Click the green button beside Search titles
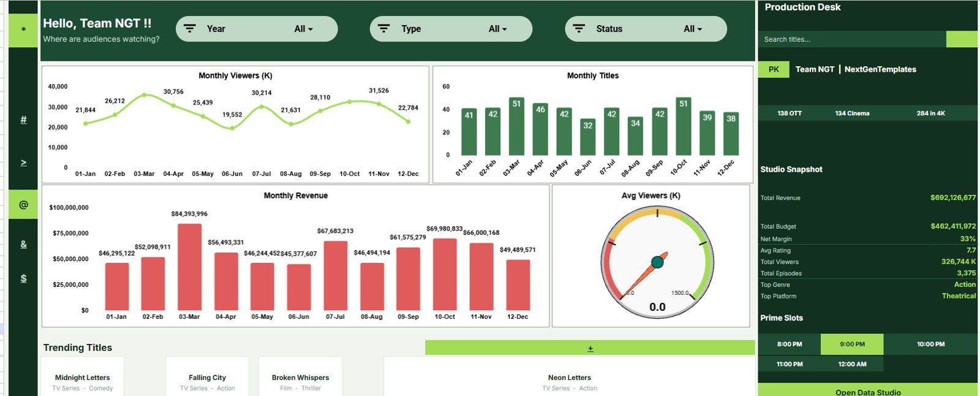The height and width of the screenshot is (396, 980). [962, 39]
